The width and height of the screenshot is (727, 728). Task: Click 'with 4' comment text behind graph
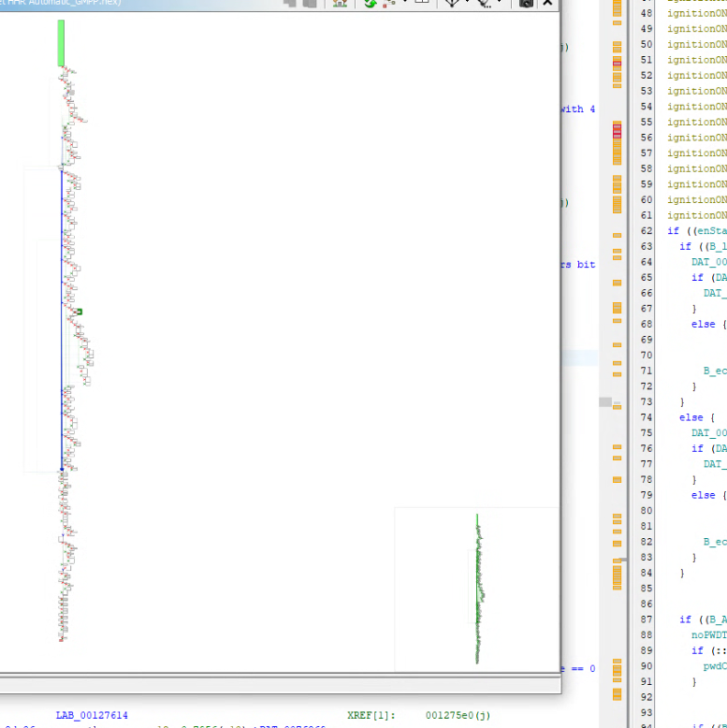[578, 109]
